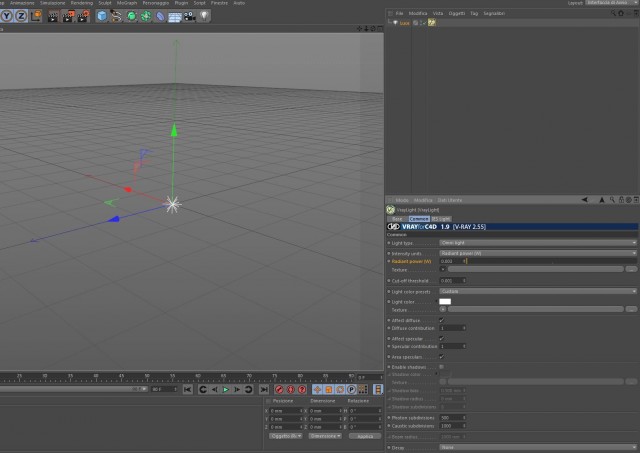Click the green Play button in timeline
This screenshot has width=640, height=453.
tap(225, 389)
